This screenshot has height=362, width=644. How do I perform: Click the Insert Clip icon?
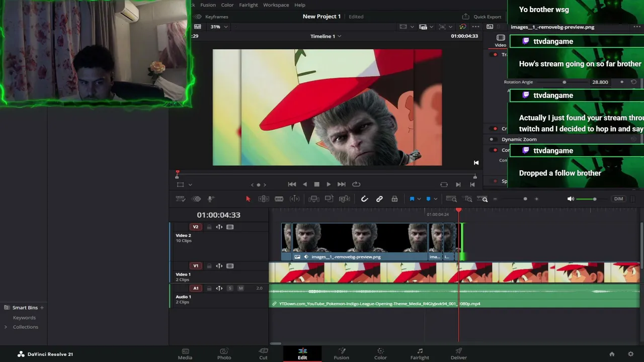click(313, 199)
